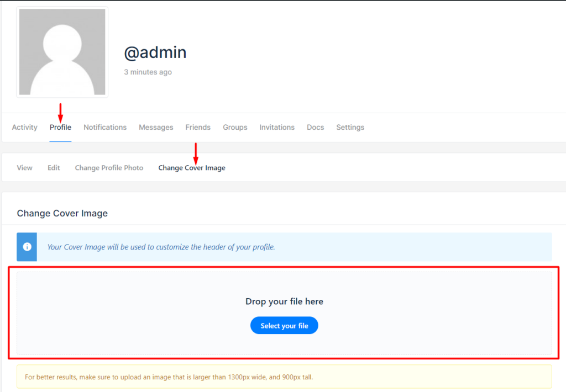Select the Edit profile sub-tab
This screenshot has width=566, height=392.
point(54,168)
